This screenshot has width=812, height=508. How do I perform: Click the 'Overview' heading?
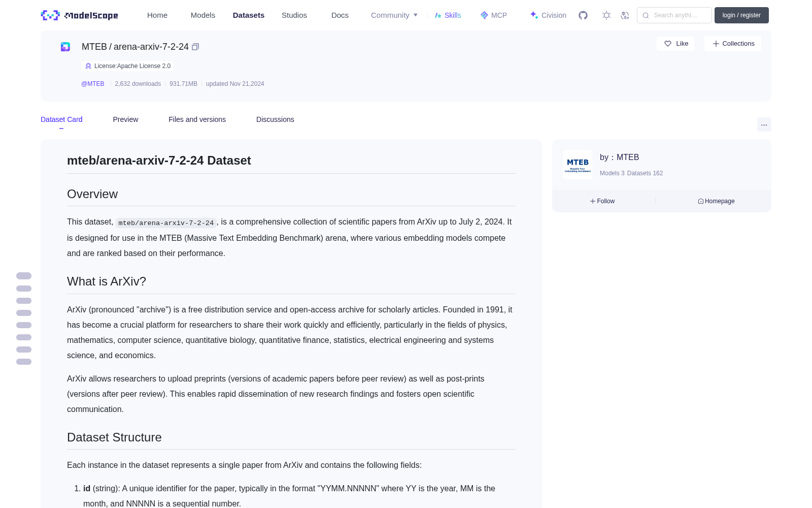coord(92,194)
